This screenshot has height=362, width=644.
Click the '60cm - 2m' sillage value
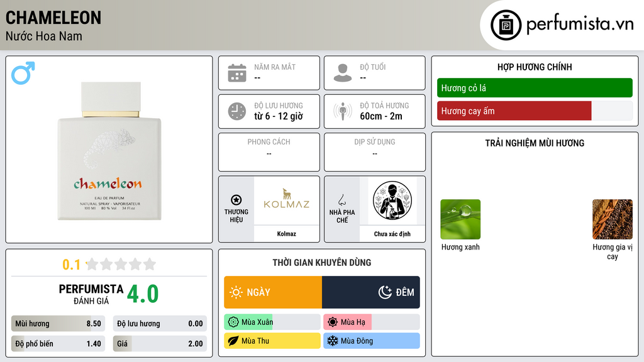(x=381, y=116)
